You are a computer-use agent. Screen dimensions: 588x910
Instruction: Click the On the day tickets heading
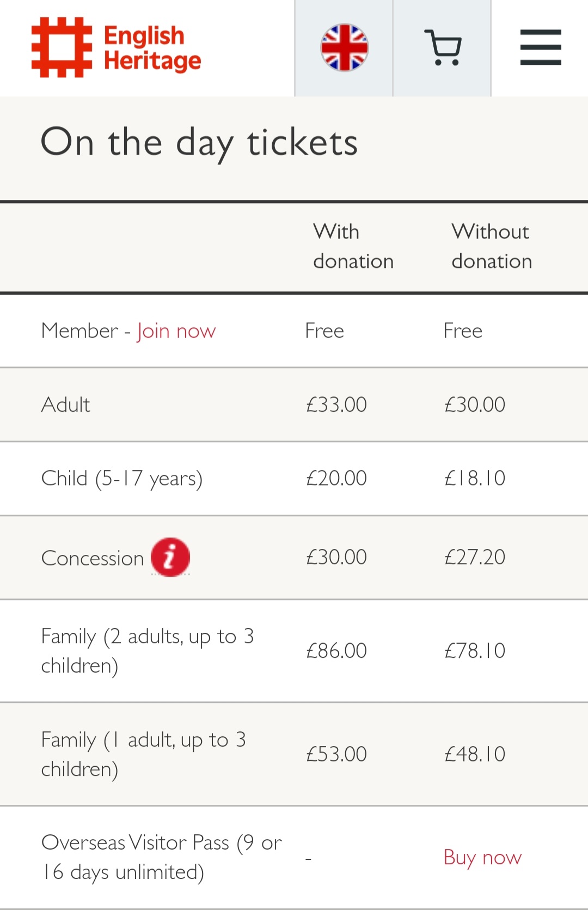199,143
